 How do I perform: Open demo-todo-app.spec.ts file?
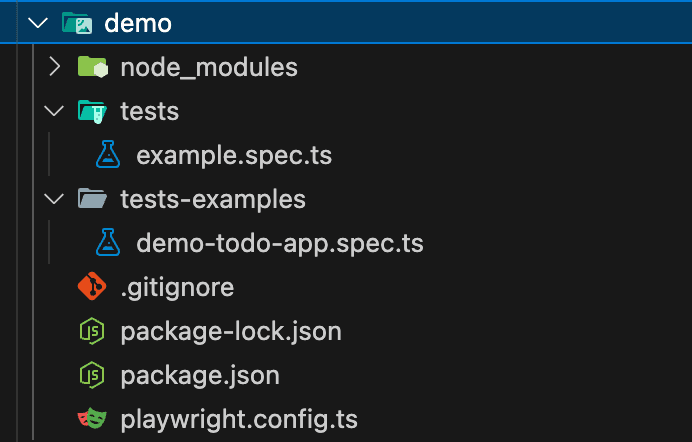tap(280, 243)
